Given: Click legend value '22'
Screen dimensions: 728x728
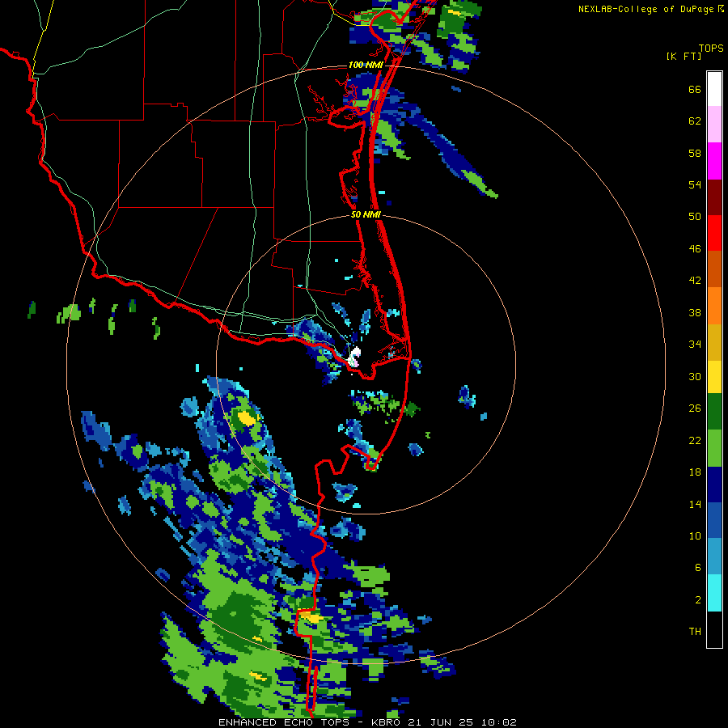Looking at the screenshot, I should pyautogui.click(x=695, y=440).
